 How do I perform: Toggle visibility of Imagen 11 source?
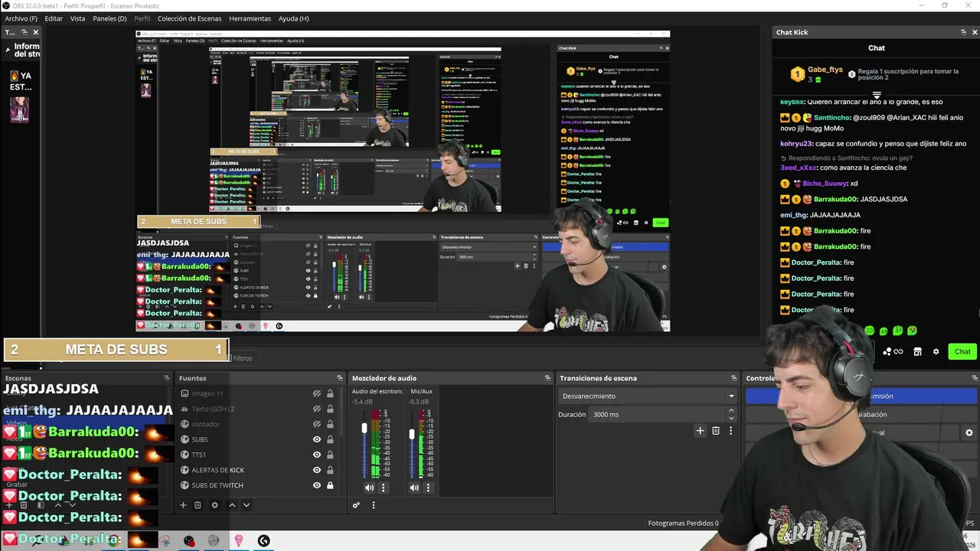316,393
